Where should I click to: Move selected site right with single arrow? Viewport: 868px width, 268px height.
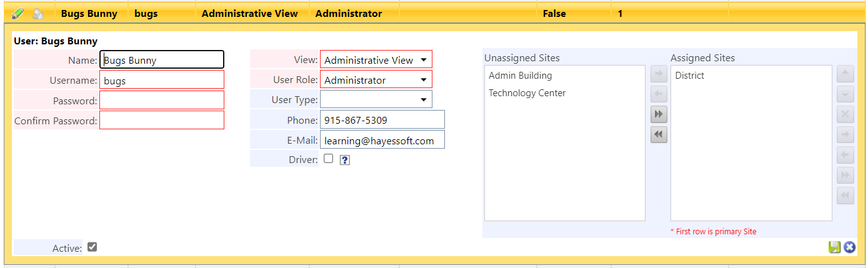pos(659,75)
